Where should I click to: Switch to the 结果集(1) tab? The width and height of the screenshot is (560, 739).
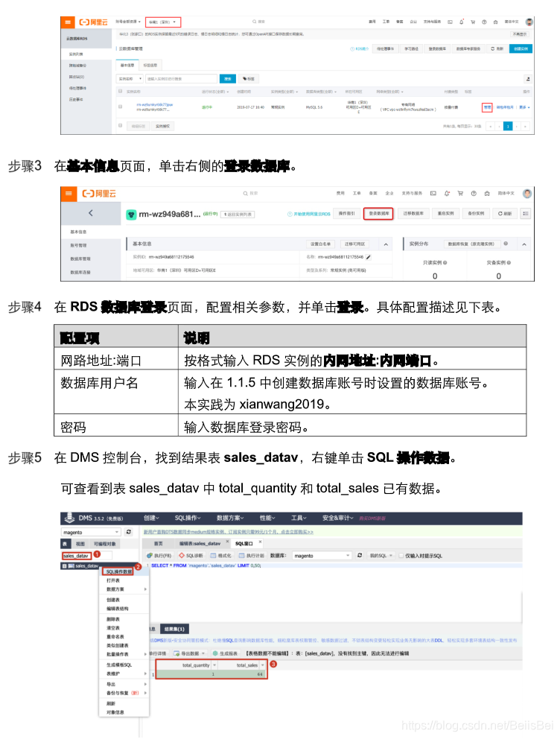pos(174,629)
